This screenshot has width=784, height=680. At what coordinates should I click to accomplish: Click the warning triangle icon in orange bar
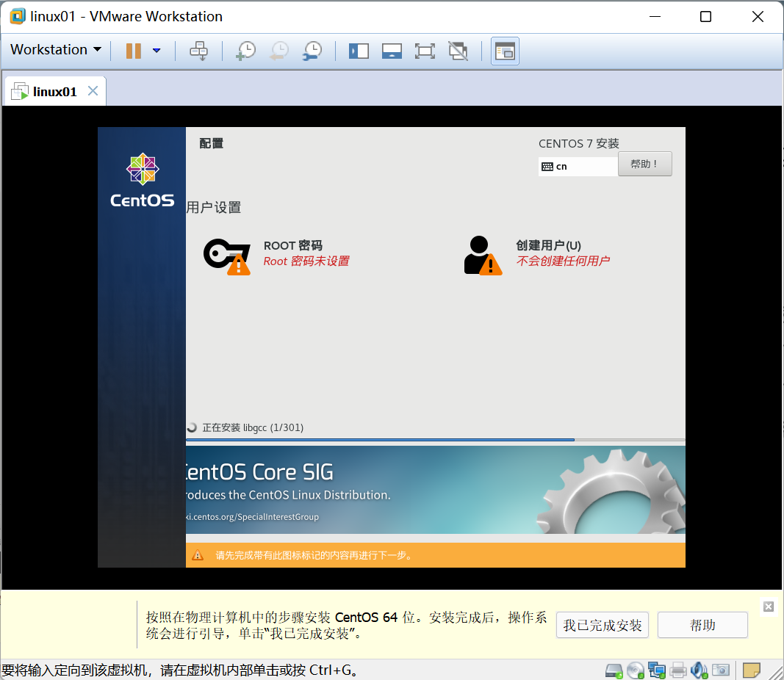pyautogui.click(x=198, y=555)
